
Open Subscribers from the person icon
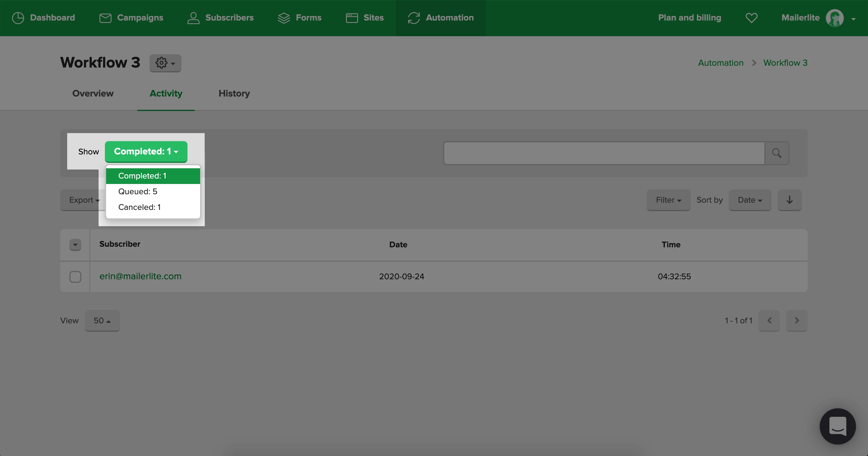[x=193, y=18]
